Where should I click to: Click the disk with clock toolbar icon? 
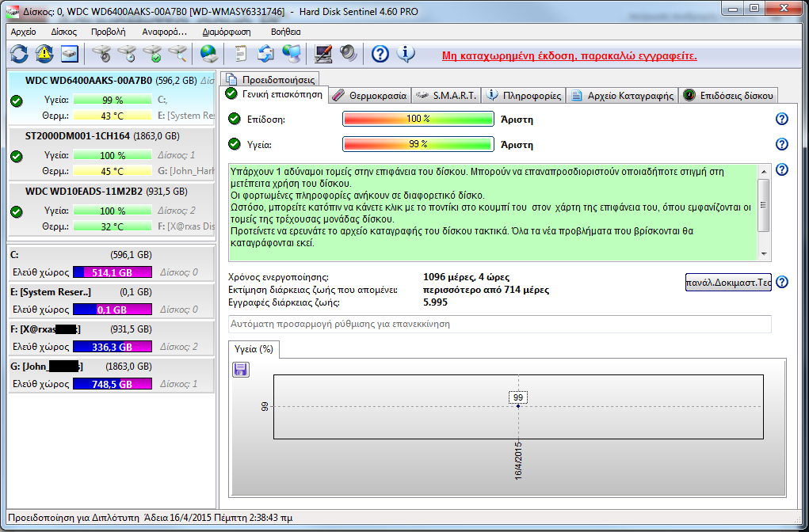tap(127, 54)
